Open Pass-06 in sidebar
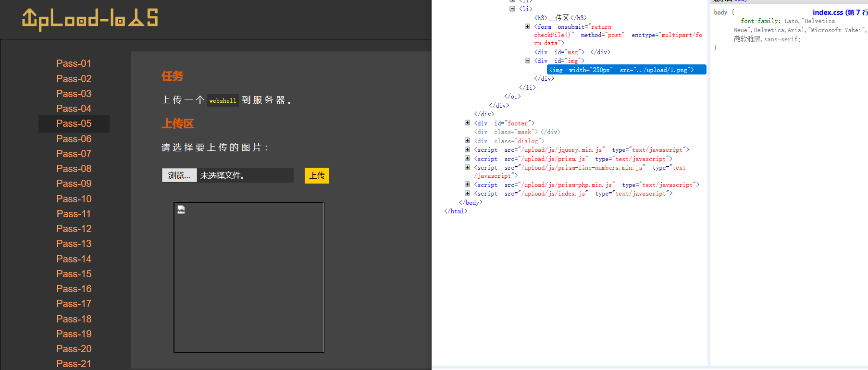 pyautogui.click(x=74, y=139)
